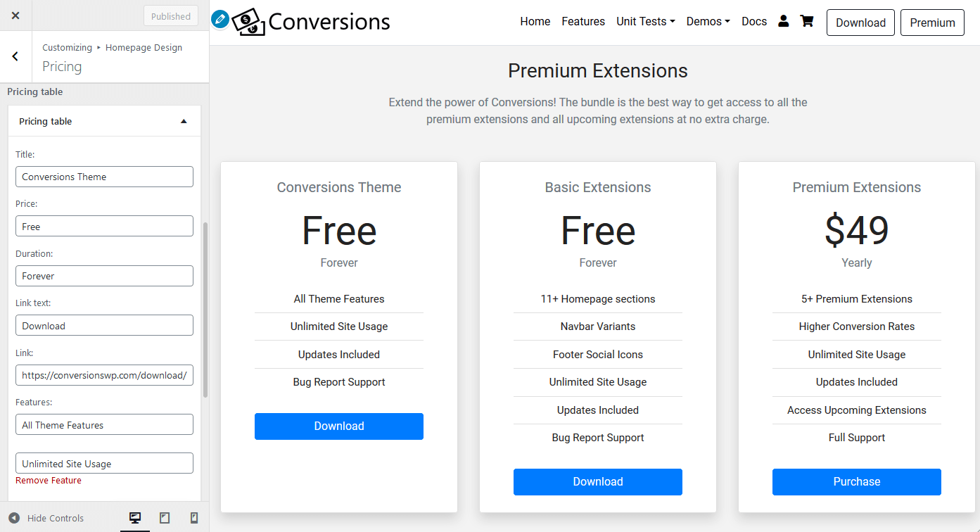
Task: Click the Conversions money logo icon
Action: click(x=249, y=22)
